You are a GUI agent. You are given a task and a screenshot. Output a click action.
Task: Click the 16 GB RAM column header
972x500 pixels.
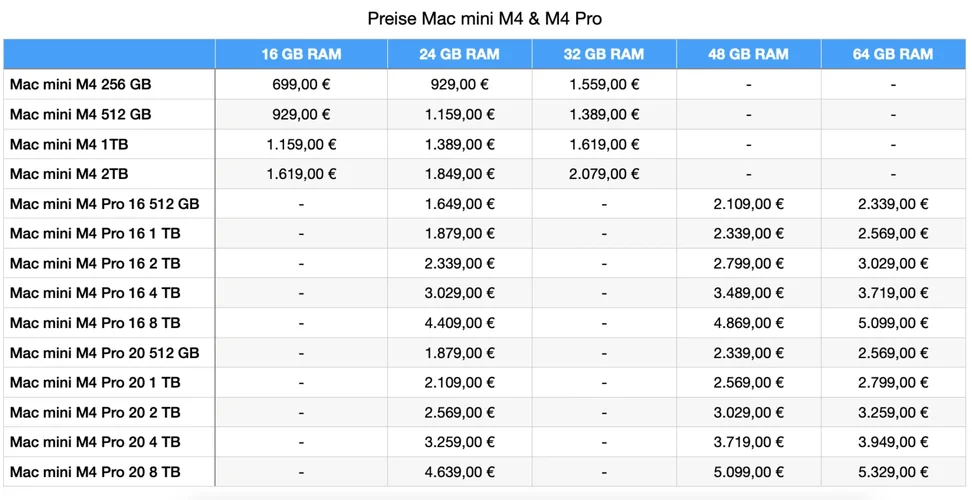(x=301, y=54)
